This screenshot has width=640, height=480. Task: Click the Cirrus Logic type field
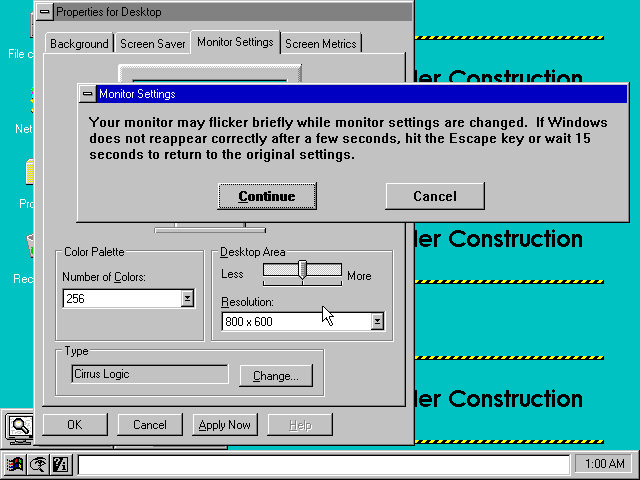pyautogui.click(x=150, y=374)
